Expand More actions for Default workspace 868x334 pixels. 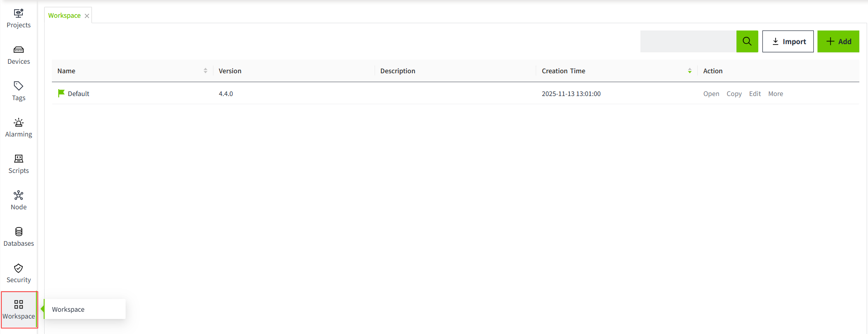point(775,94)
